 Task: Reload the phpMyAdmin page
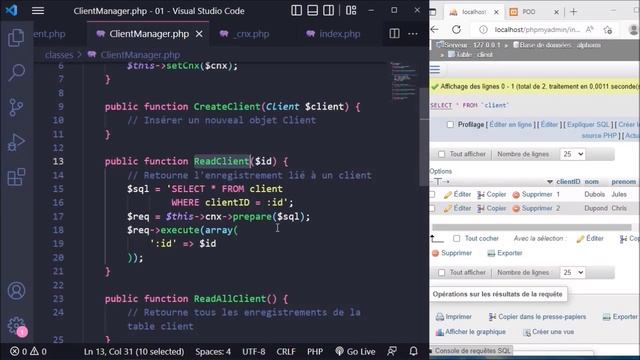click(x=456, y=29)
